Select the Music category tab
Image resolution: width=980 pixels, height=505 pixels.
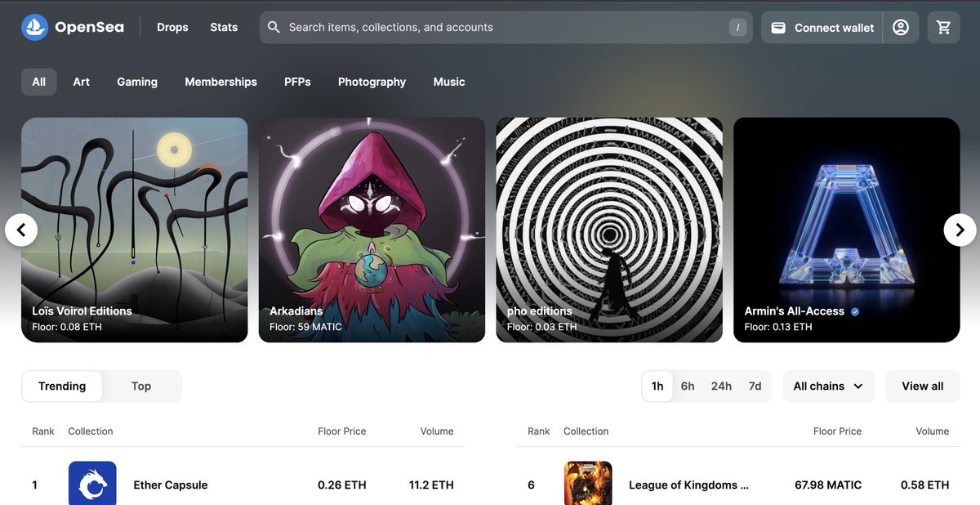(x=449, y=82)
